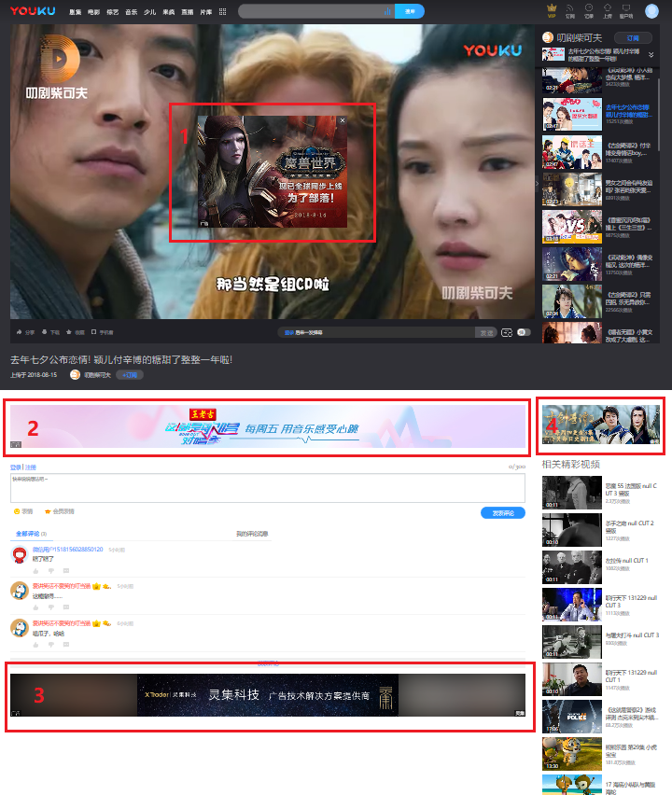
Task: Play the playlist video with VS thumbnail
Action: [571, 227]
